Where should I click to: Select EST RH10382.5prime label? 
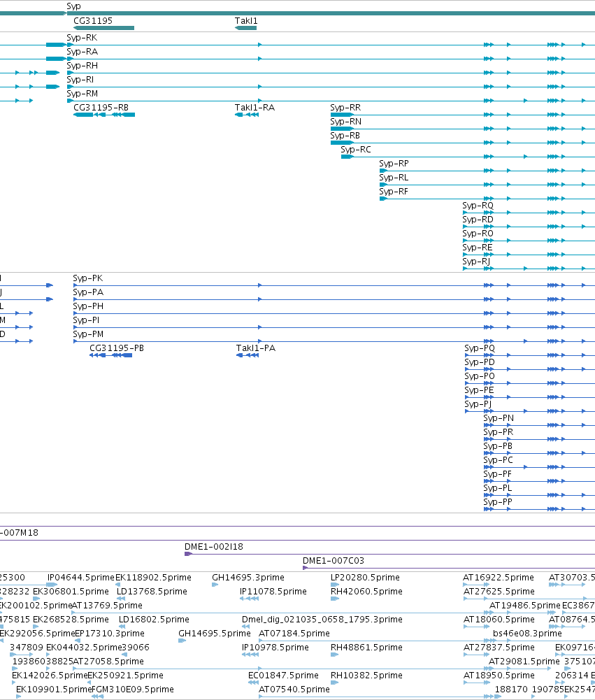tap(366, 675)
